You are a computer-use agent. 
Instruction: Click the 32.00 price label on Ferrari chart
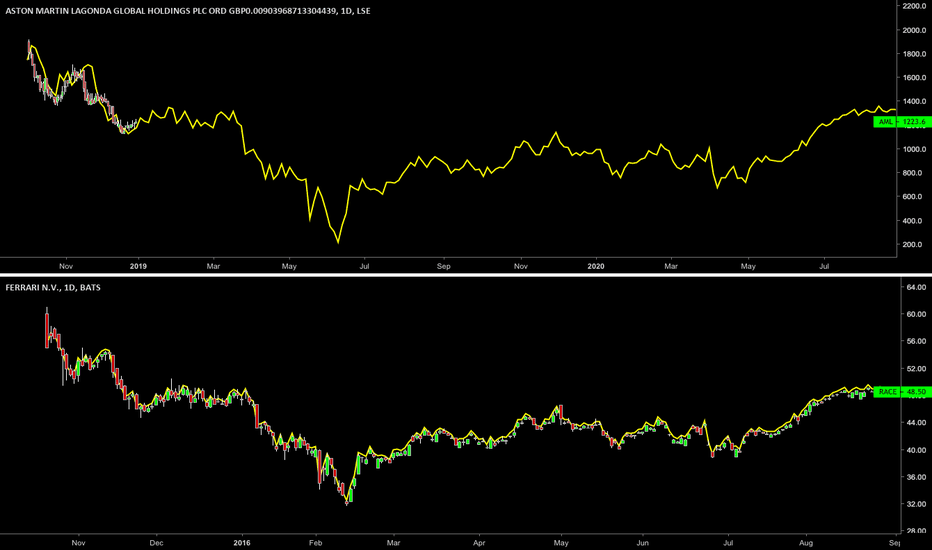(x=916, y=504)
